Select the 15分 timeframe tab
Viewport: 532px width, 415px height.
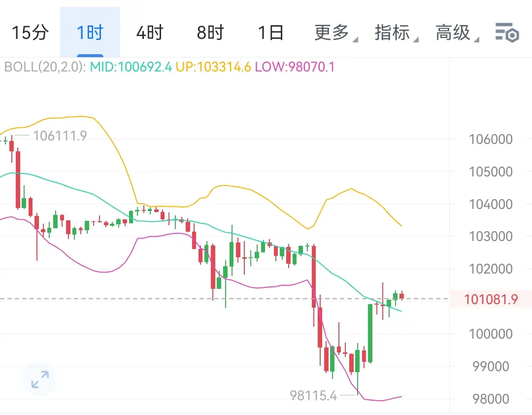click(30, 33)
